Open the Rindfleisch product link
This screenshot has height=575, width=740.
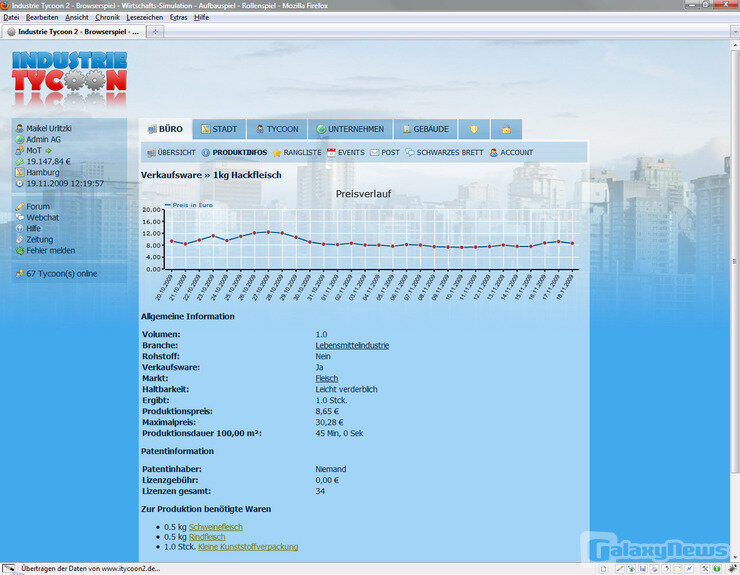click(x=207, y=537)
